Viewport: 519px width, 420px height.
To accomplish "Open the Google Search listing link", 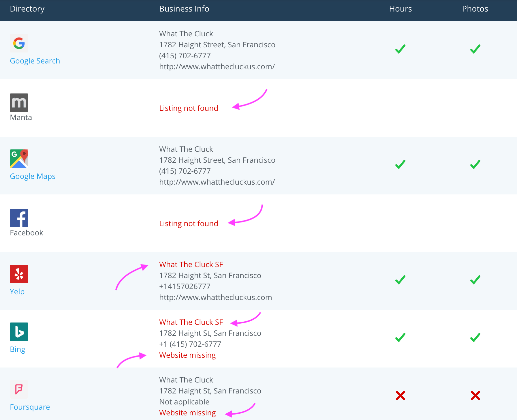I will [35, 61].
